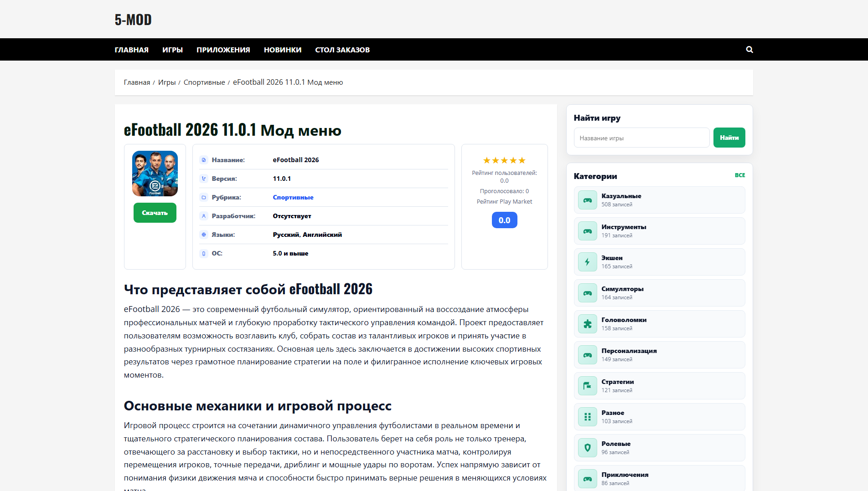The image size is (868, 491).
Task: Open the НОВИНКИ menu item
Action: pos(283,50)
